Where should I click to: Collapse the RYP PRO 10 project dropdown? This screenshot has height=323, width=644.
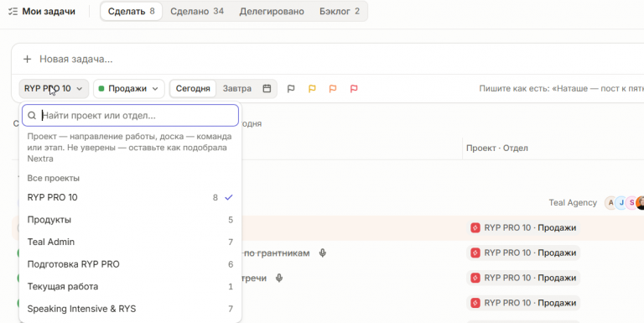click(x=54, y=88)
